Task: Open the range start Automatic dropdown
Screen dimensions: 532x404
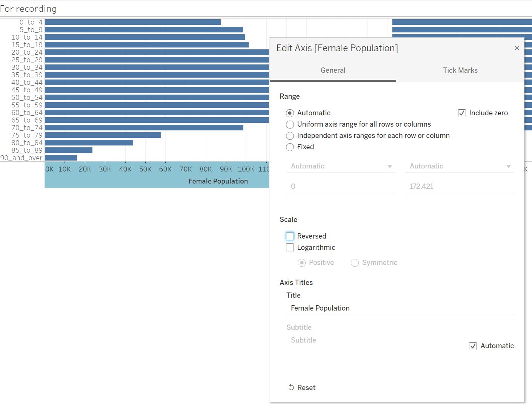Action: pos(340,166)
